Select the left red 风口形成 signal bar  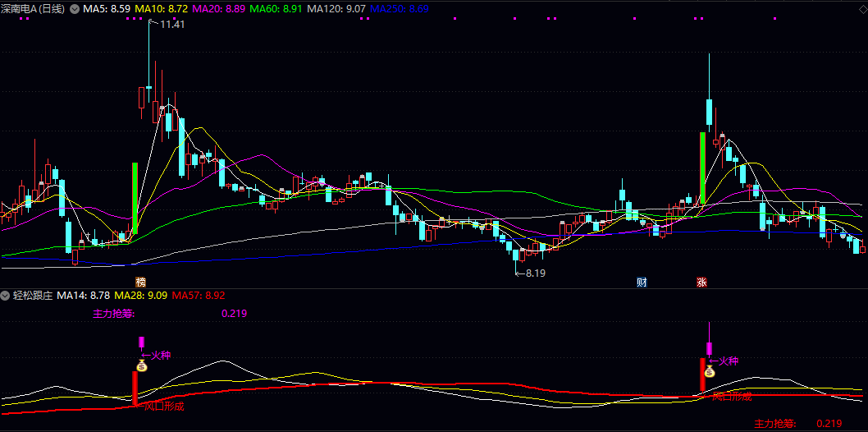(135, 388)
